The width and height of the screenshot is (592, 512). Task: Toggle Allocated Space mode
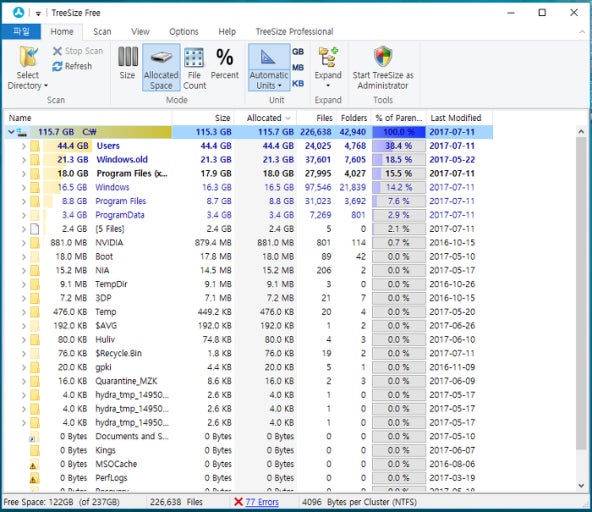pyautogui.click(x=161, y=68)
